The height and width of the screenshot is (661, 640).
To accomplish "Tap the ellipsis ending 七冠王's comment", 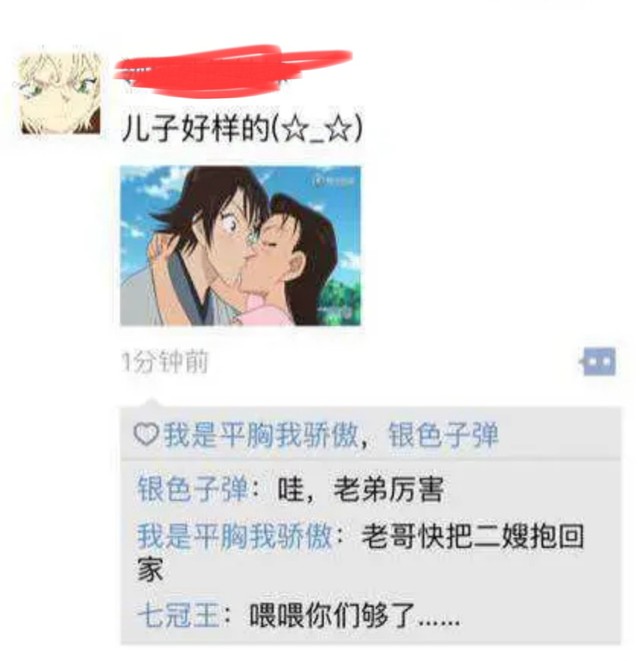I will tap(438, 621).
